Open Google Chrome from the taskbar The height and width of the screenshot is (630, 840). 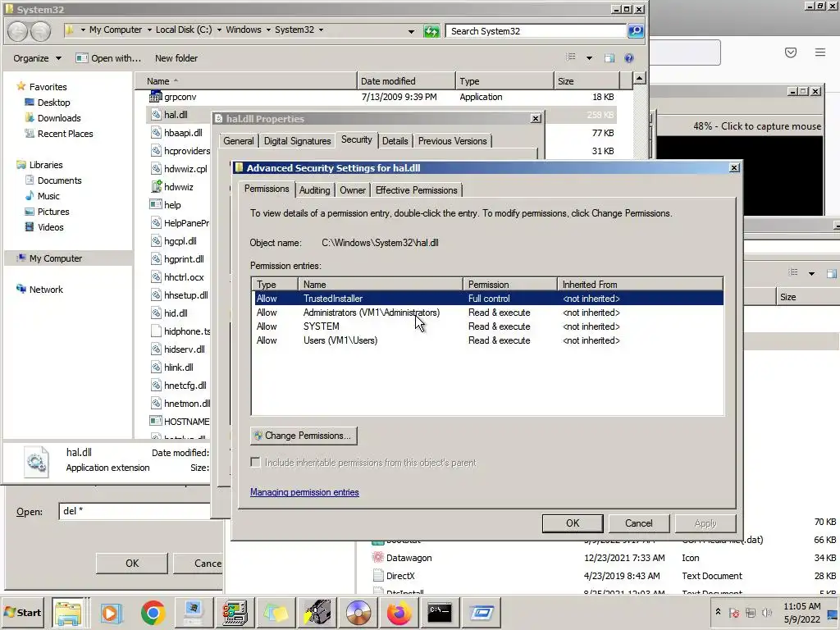coord(153,612)
